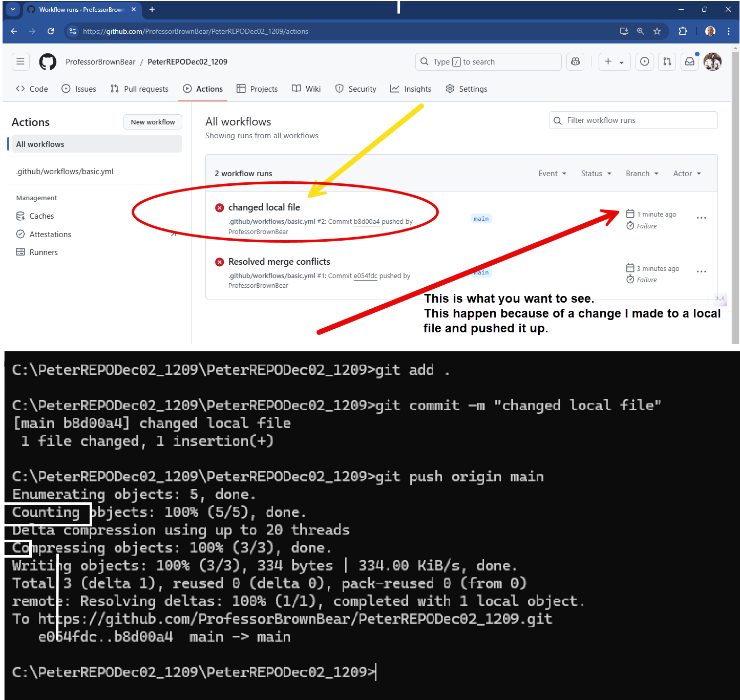Click the install app icon in address bar
This screenshot has width=740, height=700.
[624, 31]
